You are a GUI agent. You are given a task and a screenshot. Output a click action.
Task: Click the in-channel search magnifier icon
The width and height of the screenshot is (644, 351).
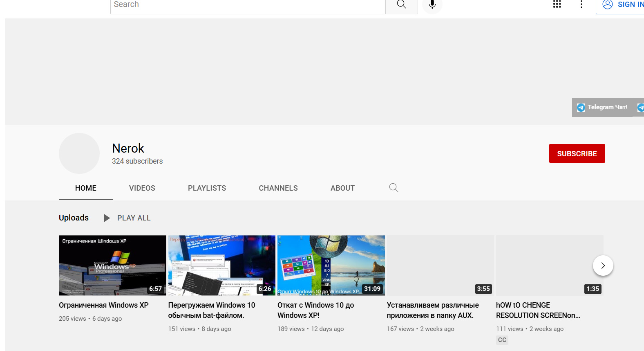pos(394,188)
